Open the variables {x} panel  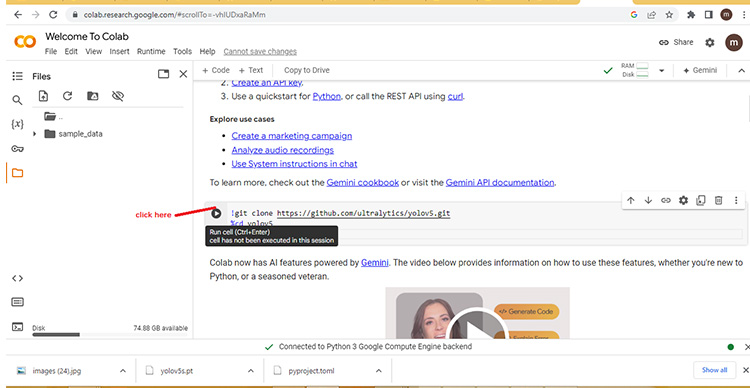coord(17,124)
